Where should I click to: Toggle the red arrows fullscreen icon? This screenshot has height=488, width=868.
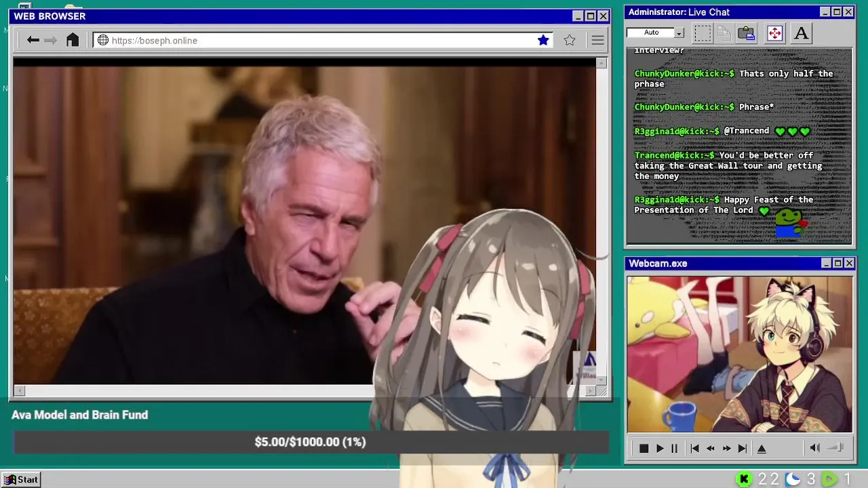(774, 33)
